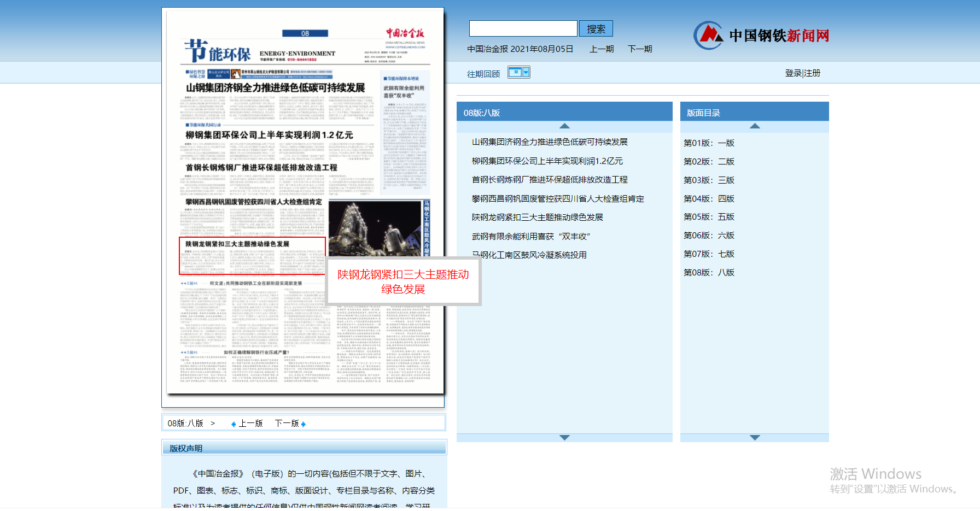This screenshot has height=511, width=980.
Task: Open the 往期回顾 calendar picker icon
Action: tap(518, 72)
